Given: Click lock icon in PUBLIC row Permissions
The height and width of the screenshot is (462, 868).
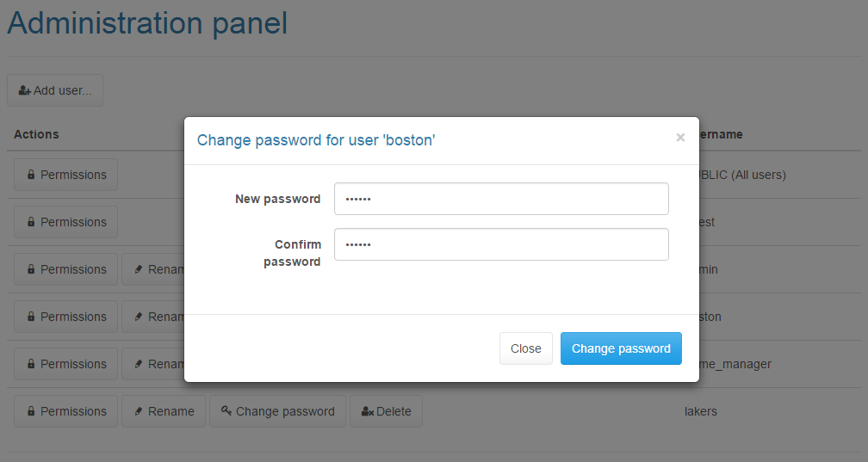Looking at the screenshot, I should (31, 175).
